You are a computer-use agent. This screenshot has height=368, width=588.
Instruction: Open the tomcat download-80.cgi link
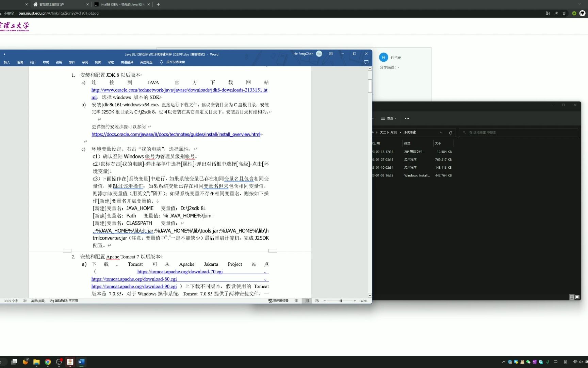(134, 279)
